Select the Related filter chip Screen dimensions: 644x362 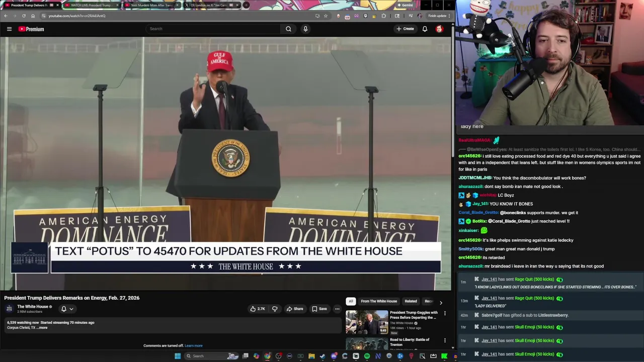point(411,301)
